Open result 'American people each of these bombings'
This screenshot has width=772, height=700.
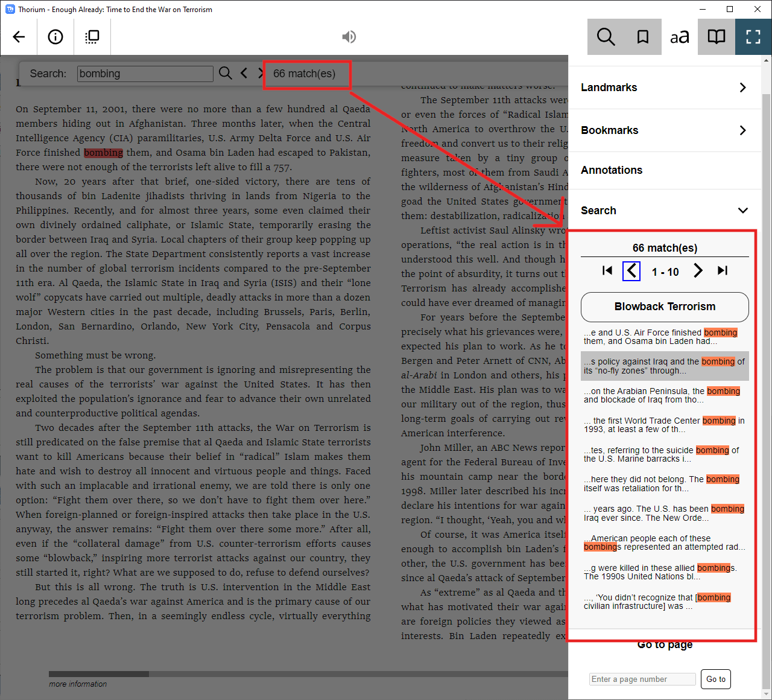(665, 542)
